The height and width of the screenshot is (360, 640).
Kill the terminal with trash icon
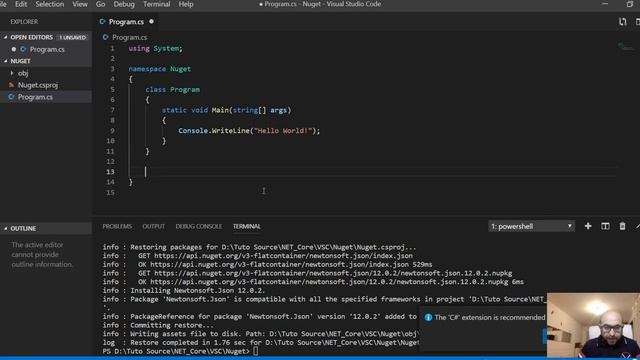pos(622,226)
